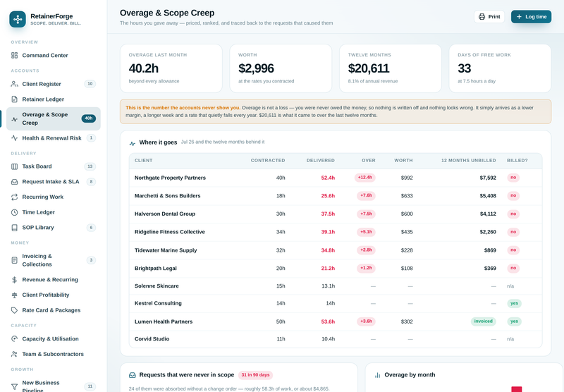Click Solenne Skincare client name
This screenshot has height=392, width=564.
click(x=157, y=286)
